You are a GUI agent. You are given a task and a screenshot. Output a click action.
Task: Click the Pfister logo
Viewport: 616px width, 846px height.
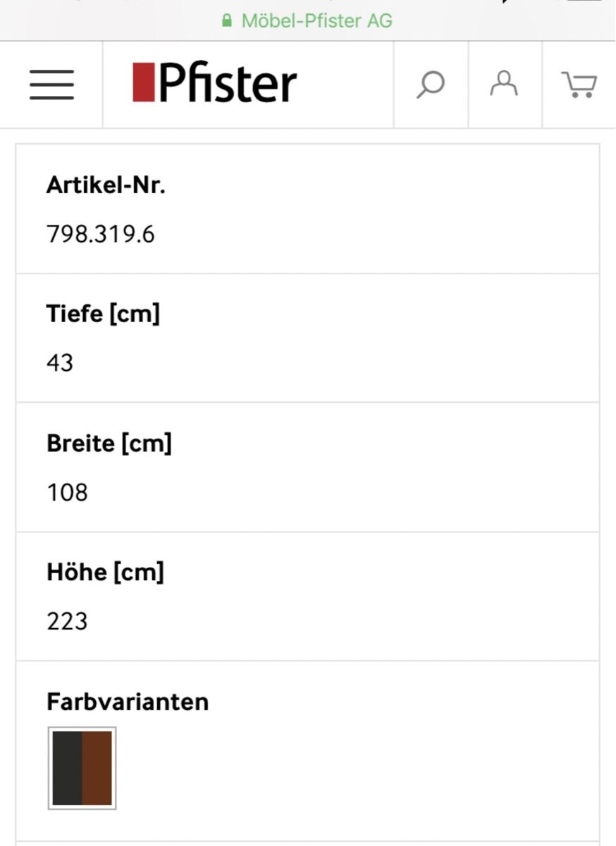point(214,83)
